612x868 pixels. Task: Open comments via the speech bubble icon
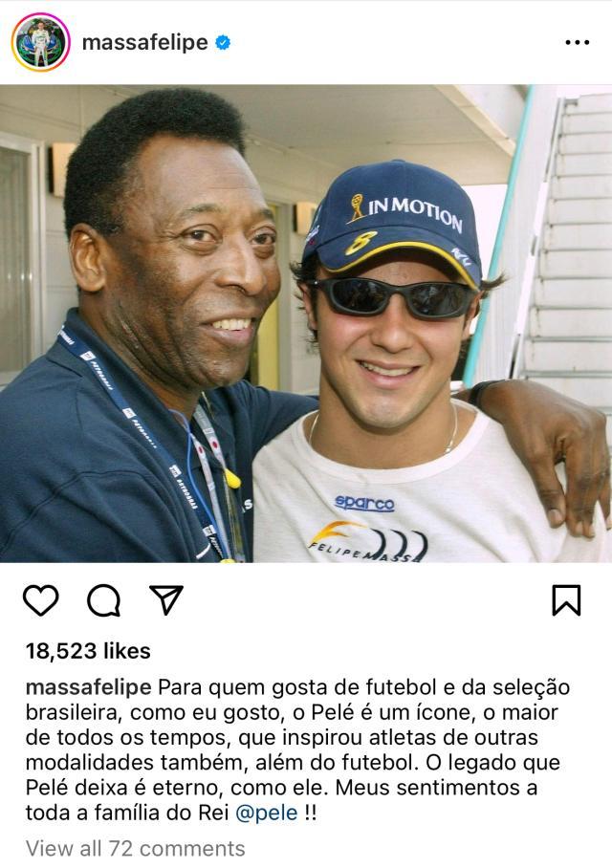103,600
